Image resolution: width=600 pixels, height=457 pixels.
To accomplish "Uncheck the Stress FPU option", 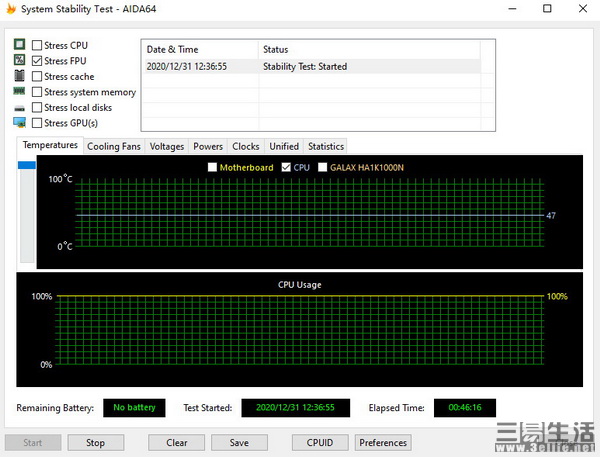I will coord(37,61).
